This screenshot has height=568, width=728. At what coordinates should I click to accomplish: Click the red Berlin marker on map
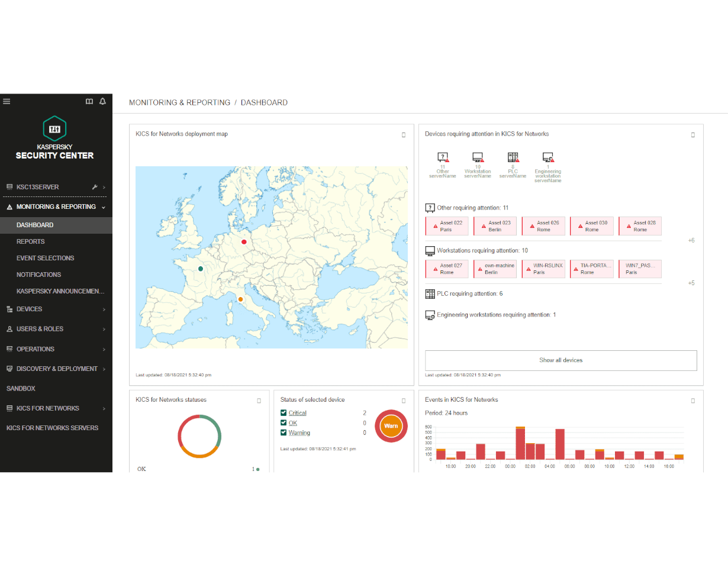point(244,241)
